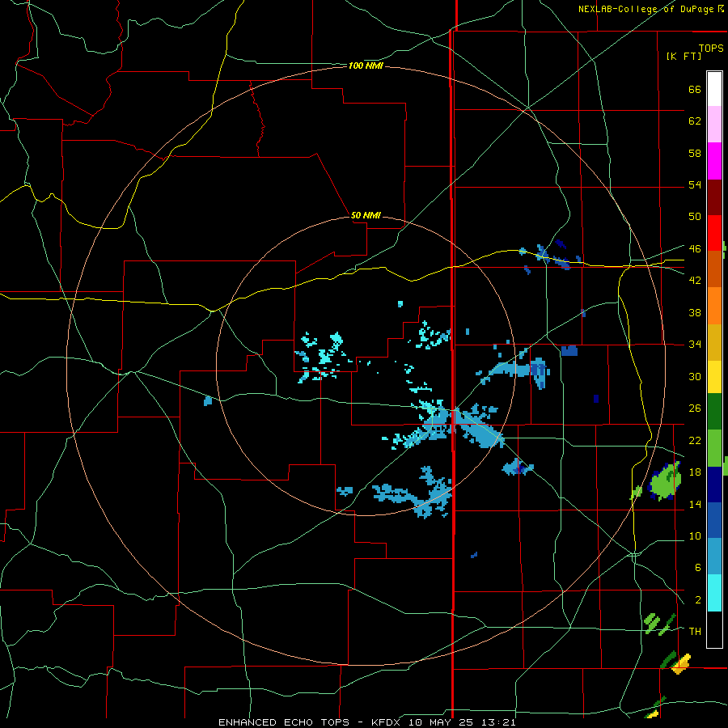
Task: Click the light pink legend swatch
Action: 714,124
